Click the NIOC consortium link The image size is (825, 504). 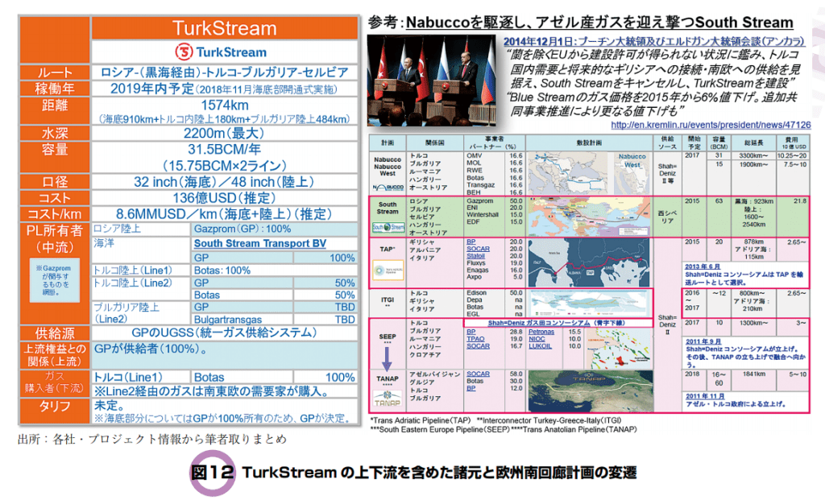pos(536,339)
